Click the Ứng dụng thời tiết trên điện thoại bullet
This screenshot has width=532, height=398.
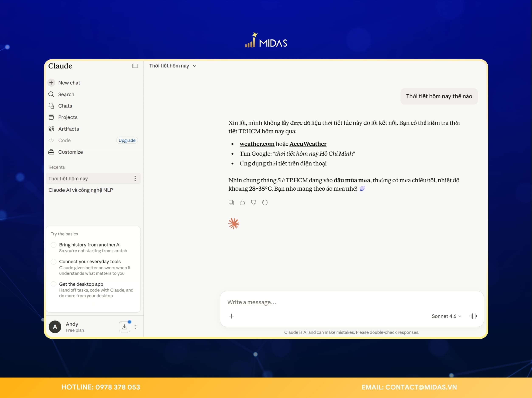pyautogui.click(x=283, y=163)
